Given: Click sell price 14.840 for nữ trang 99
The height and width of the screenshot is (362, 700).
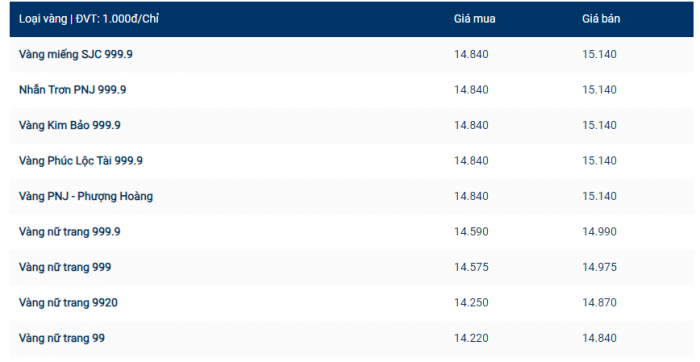Looking at the screenshot, I should pyautogui.click(x=599, y=338).
